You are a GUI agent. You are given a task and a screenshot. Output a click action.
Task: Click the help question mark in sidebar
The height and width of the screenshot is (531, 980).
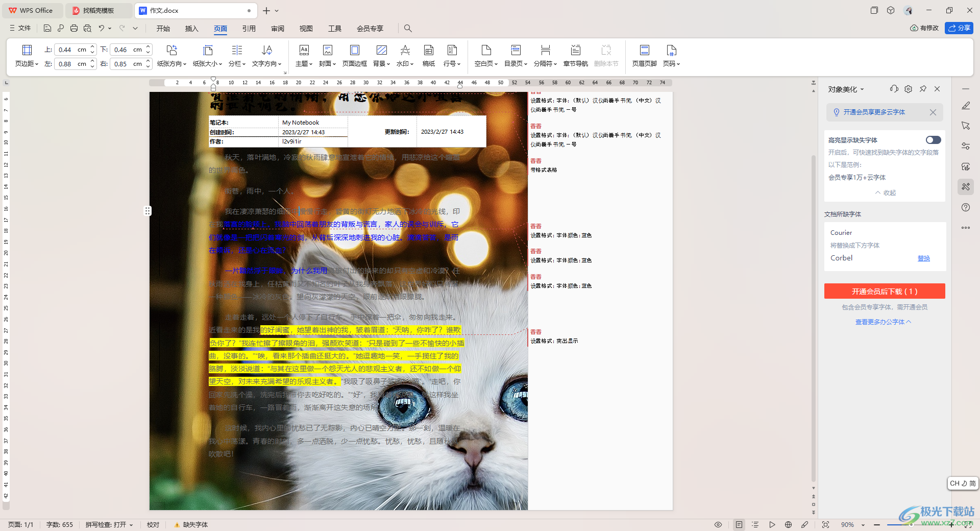click(965, 207)
